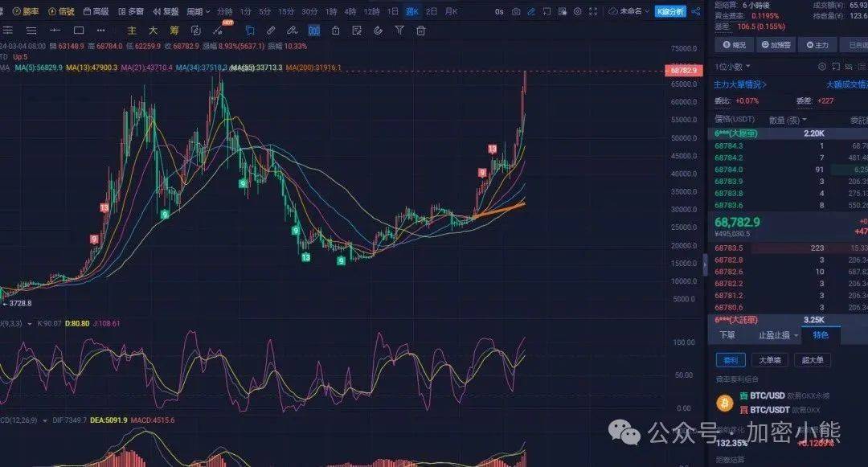Toggle the blue drawing pencil icon
This screenshot has width=868, height=467.
tap(531, 11)
